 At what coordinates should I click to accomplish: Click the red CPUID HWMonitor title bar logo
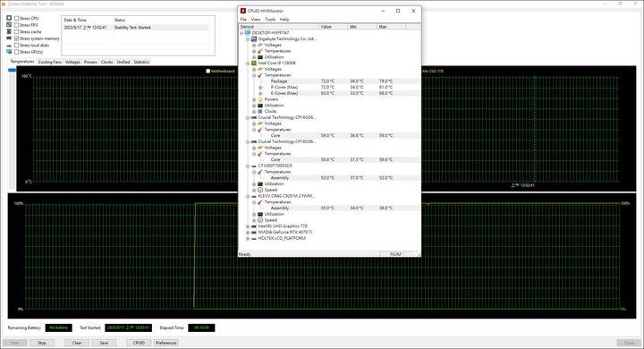243,11
